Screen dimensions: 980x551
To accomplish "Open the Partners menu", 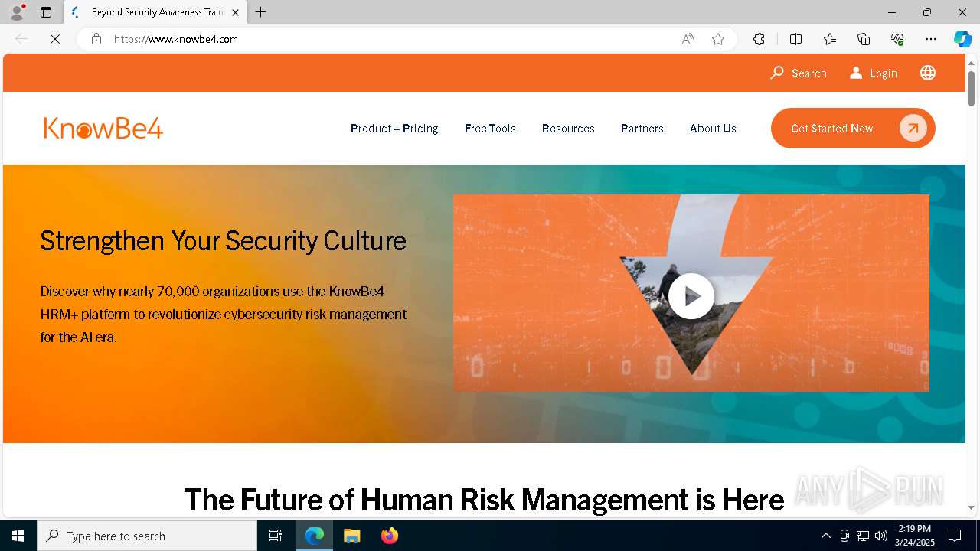I will pyautogui.click(x=642, y=129).
